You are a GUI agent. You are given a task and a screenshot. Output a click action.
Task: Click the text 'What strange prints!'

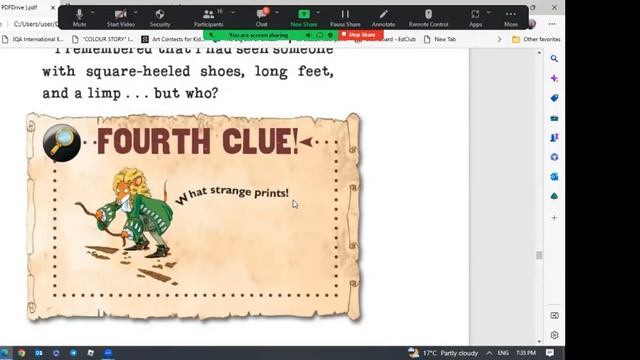tap(232, 195)
